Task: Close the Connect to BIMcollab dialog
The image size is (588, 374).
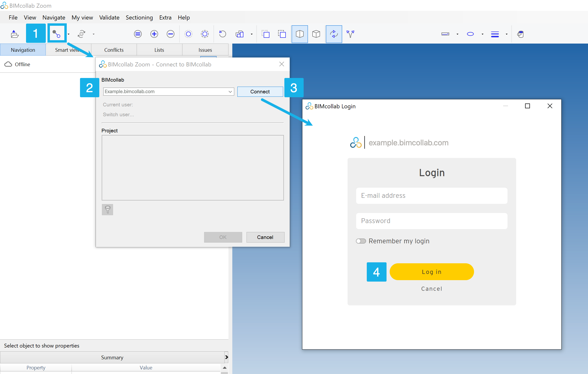Action: click(281, 64)
